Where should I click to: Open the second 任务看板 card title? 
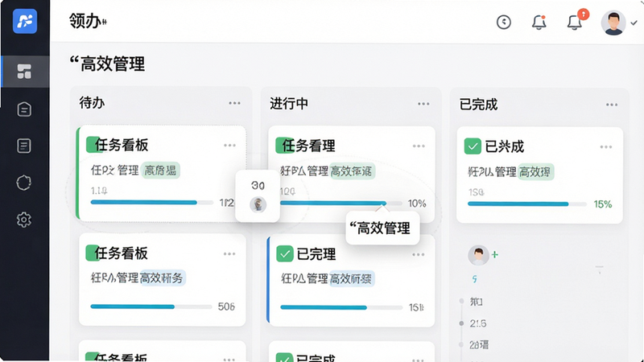click(x=122, y=253)
